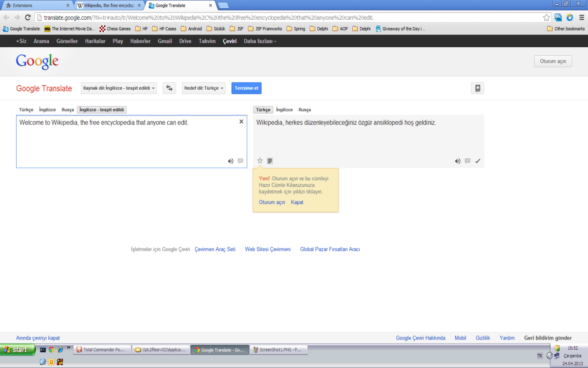Select İngilizce source language button
This screenshot has height=368, width=588.
[x=47, y=109]
